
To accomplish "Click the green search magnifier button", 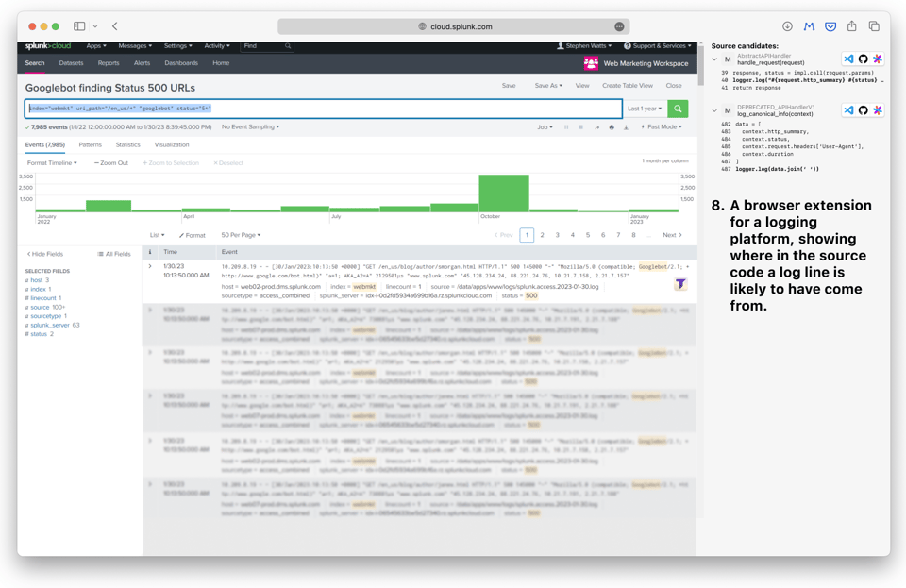I will point(678,109).
